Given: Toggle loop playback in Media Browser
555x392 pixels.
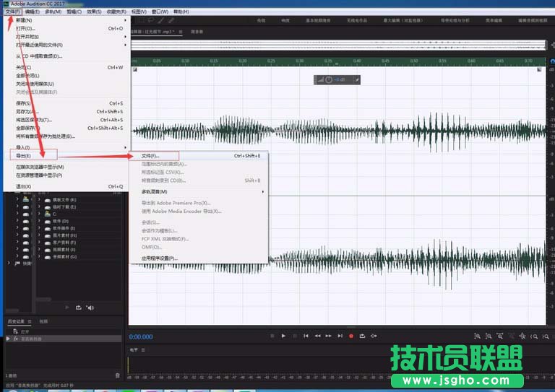Looking at the screenshot, I should [78, 308].
